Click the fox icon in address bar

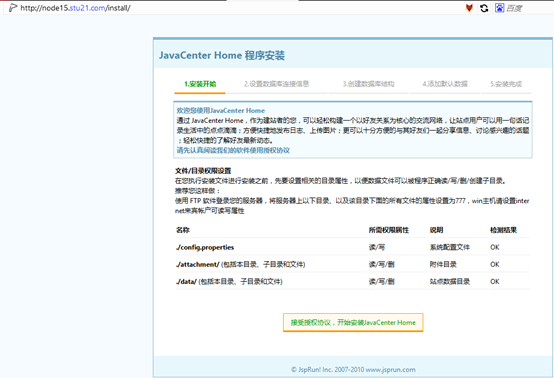(469, 8)
